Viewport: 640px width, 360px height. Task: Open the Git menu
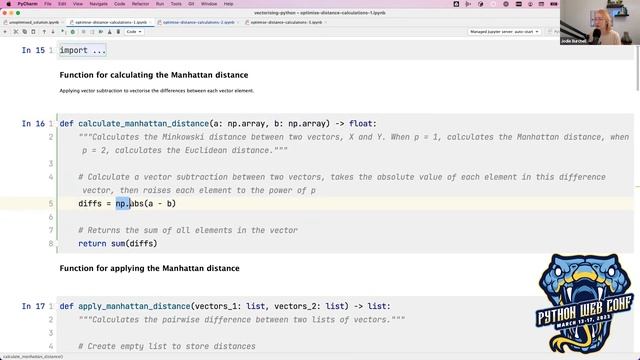coord(191,4)
